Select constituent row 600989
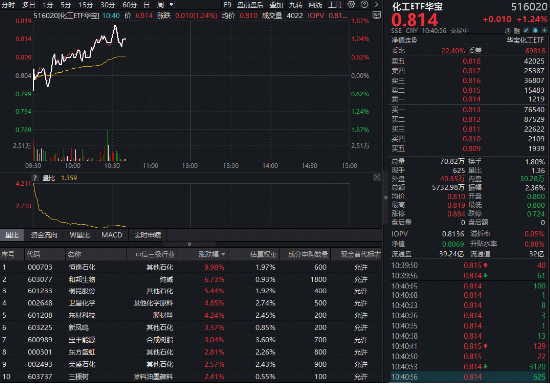This screenshot has width=550, height=384. pos(191,340)
